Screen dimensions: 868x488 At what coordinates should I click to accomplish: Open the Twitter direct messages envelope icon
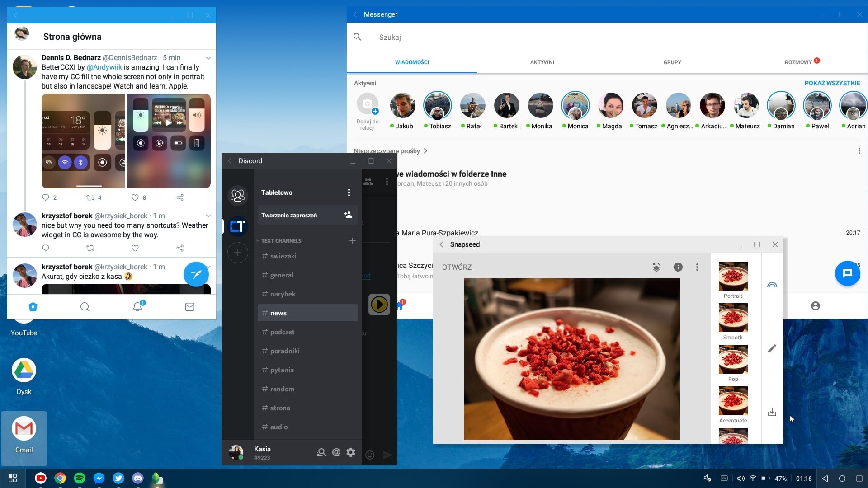(x=190, y=307)
